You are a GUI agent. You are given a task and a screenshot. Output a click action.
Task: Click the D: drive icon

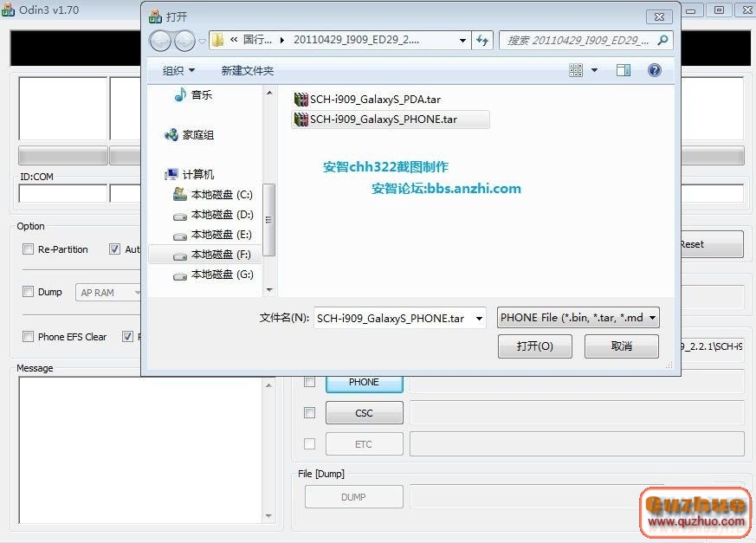(x=180, y=217)
